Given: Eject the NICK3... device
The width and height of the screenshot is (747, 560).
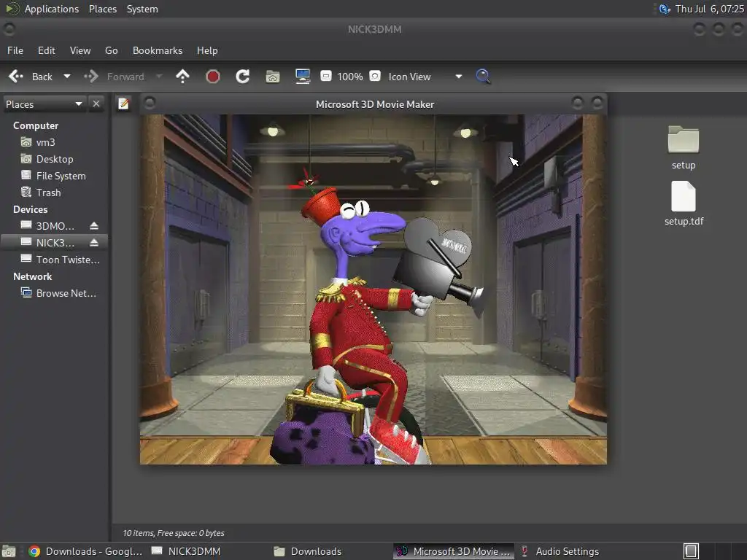Looking at the screenshot, I should (94, 242).
